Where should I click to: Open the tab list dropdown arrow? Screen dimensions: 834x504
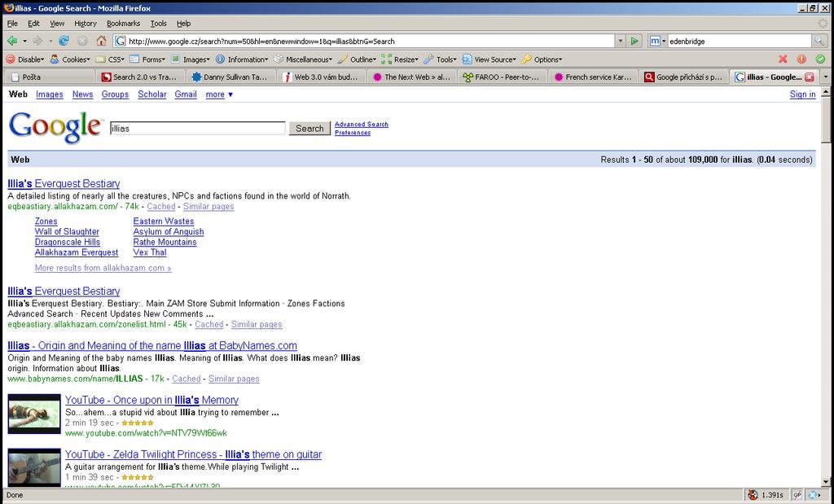click(x=826, y=77)
